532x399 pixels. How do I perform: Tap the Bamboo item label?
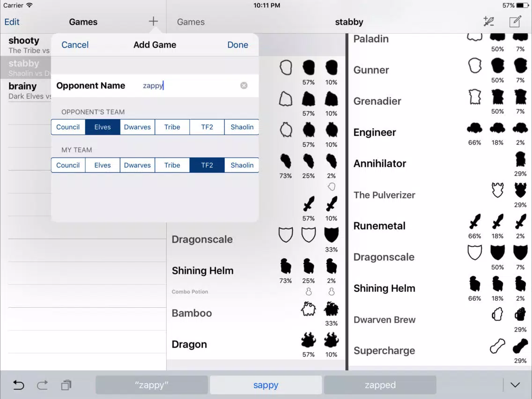(x=192, y=313)
